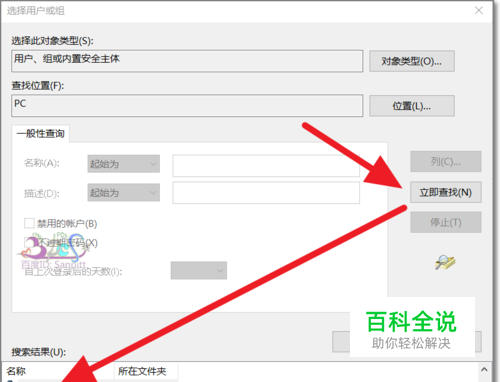
Task: Focus the 描述(D) text input field
Action: tap(266, 193)
